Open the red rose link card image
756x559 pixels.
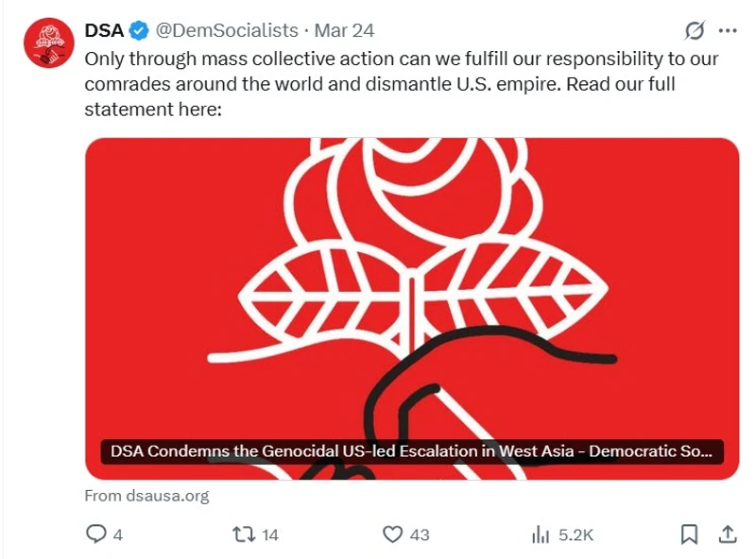point(412,283)
